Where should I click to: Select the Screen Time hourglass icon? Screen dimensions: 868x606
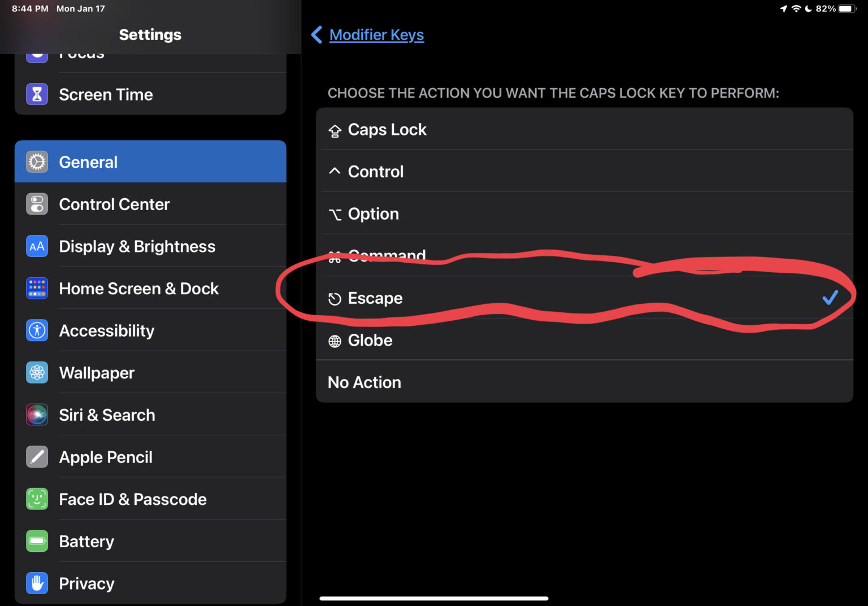37,94
